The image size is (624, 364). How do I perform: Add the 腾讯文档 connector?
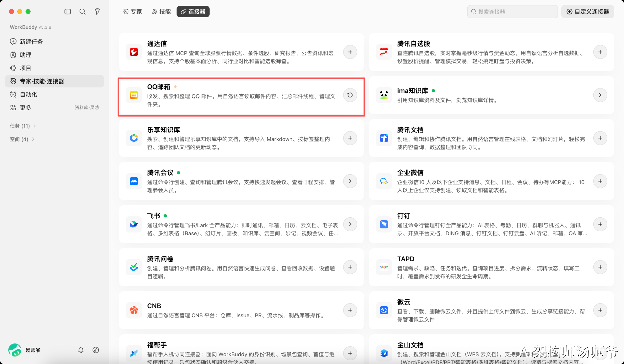pos(600,138)
